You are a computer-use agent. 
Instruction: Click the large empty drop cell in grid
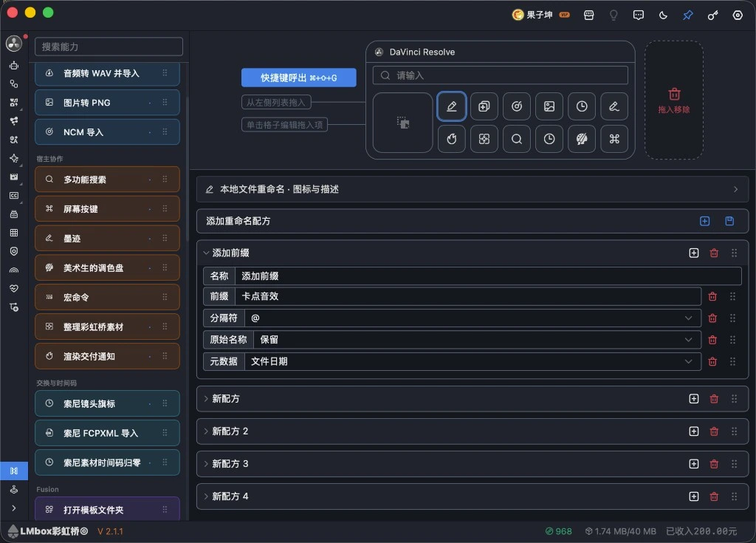click(x=402, y=123)
